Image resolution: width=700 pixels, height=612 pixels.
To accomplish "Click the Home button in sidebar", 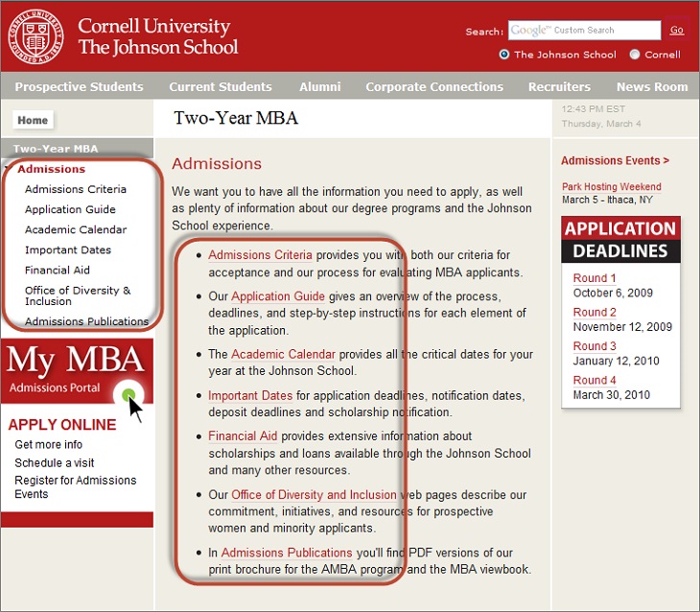I will click(x=33, y=120).
